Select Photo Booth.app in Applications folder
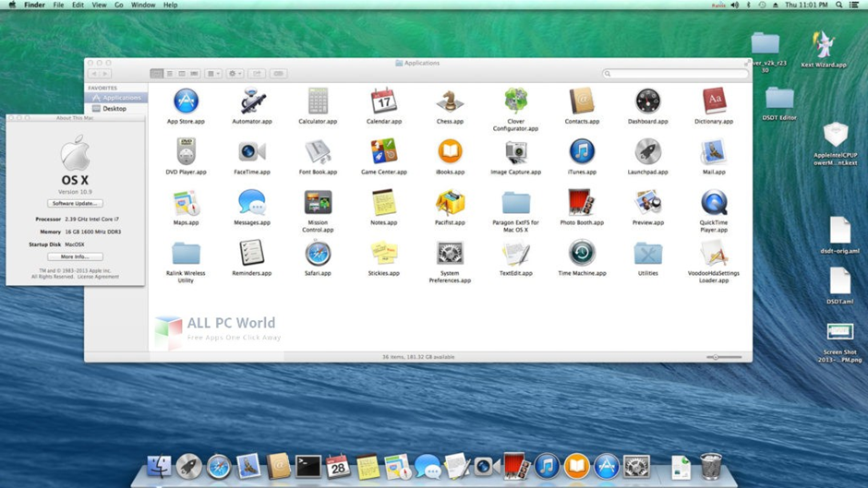The image size is (868, 488). pos(582,203)
